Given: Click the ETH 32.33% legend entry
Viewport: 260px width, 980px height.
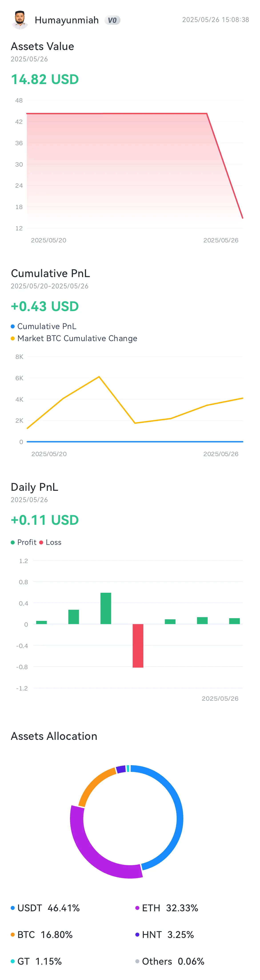Looking at the screenshot, I should pos(167,908).
